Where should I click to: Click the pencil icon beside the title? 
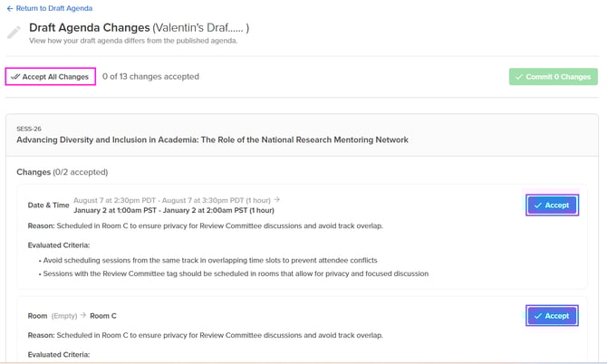pyautogui.click(x=14, y=33)
